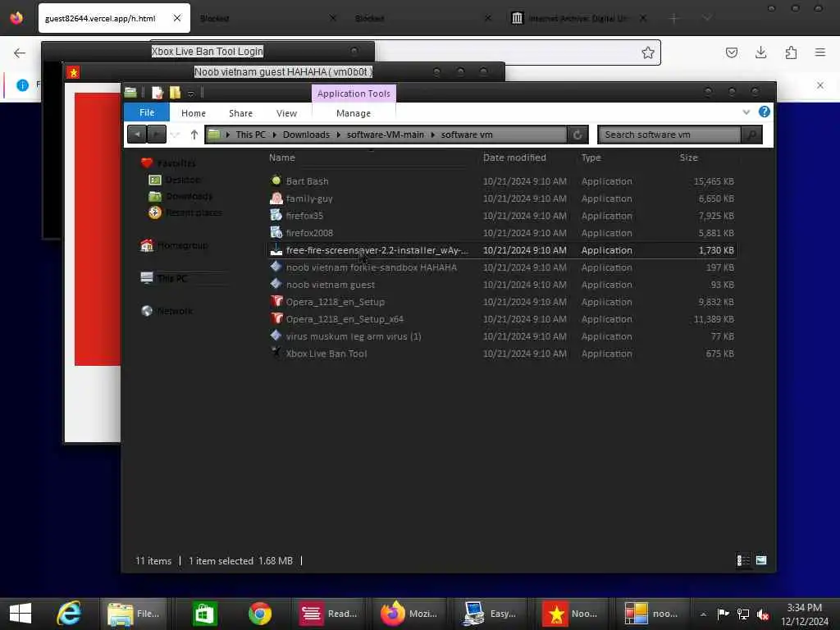Click the Properties quick access icon
Screen dimensions: 840x630
[157, 93]
